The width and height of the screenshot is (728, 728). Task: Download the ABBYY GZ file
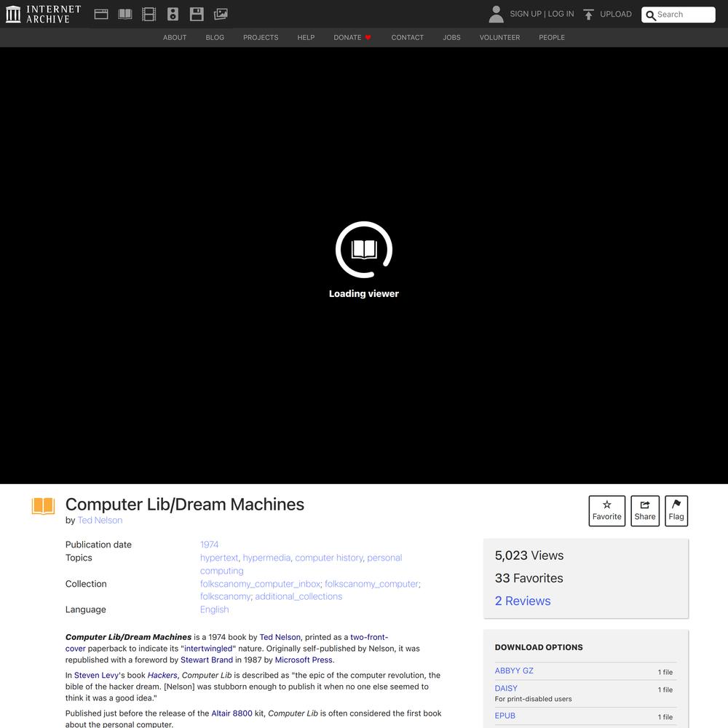pos(514,671)
